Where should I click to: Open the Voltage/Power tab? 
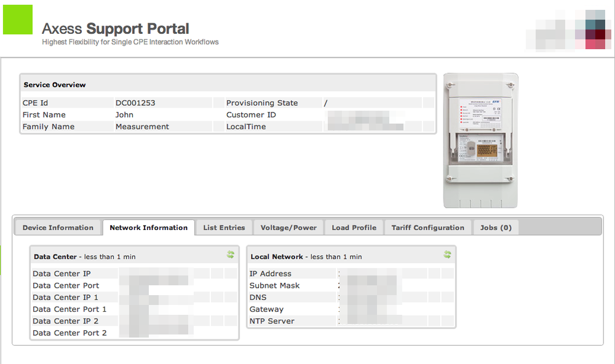pos(288,228)
